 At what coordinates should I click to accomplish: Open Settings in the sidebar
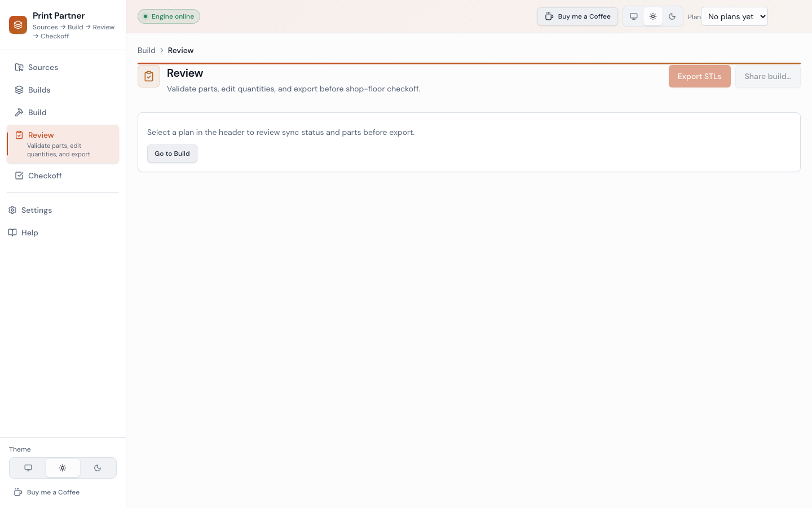[63, 210]
